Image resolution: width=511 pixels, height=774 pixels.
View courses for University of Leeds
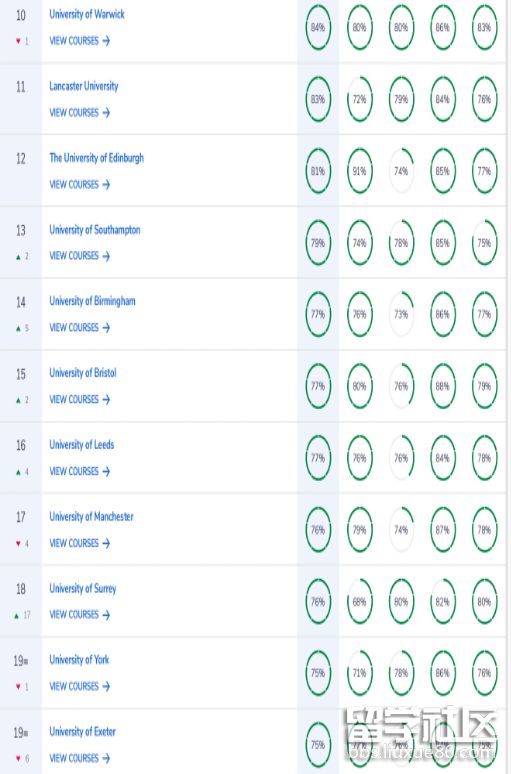(x=79, y=471)
